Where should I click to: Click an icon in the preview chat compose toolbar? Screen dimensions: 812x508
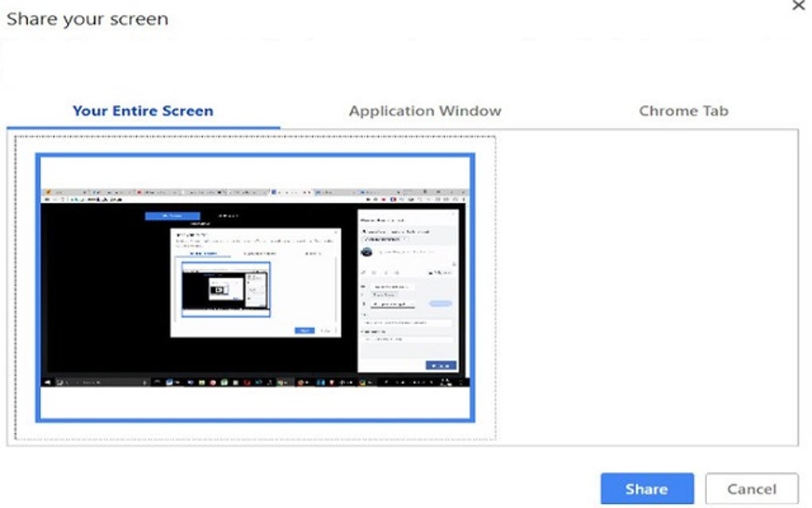pyautogui.click(x=373, y=272)
